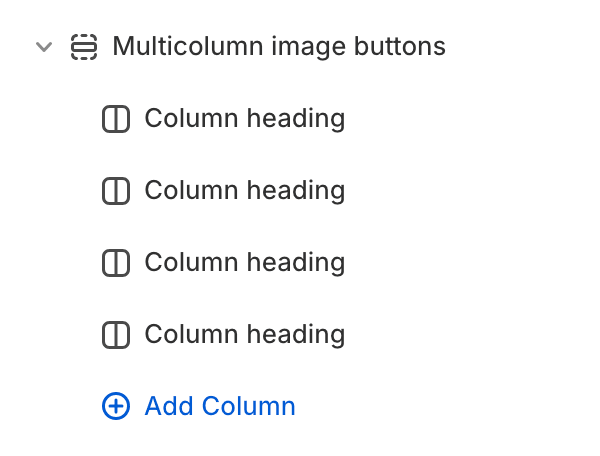Click the fourth Column heading block icon
This screenshot has width=600, height=456.
pyautogui.click(x=116, y=335)
